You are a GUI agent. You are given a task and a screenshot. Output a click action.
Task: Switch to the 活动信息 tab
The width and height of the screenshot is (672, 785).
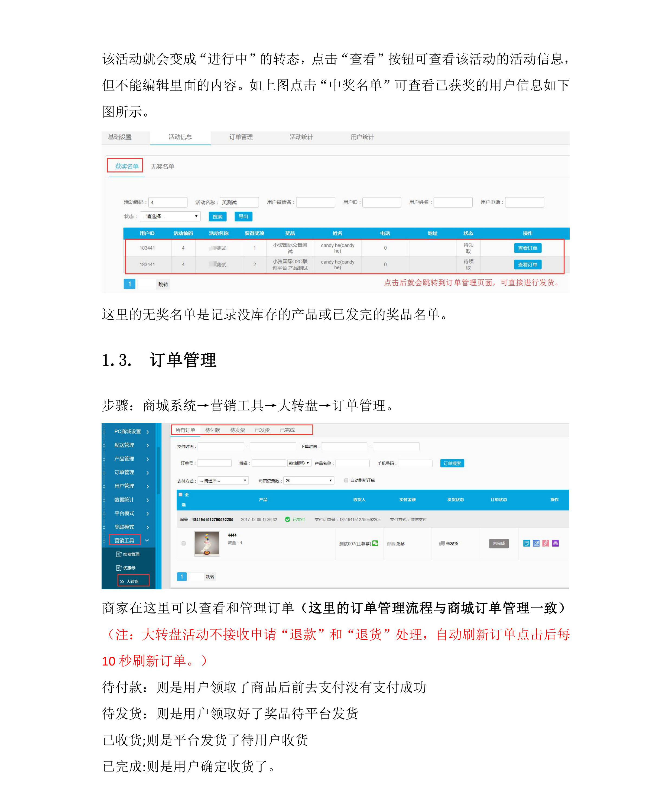180,137
